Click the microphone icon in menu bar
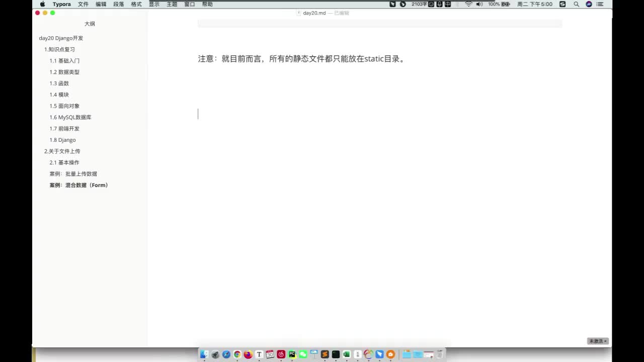644x362 pixels. tap(440, 4)
